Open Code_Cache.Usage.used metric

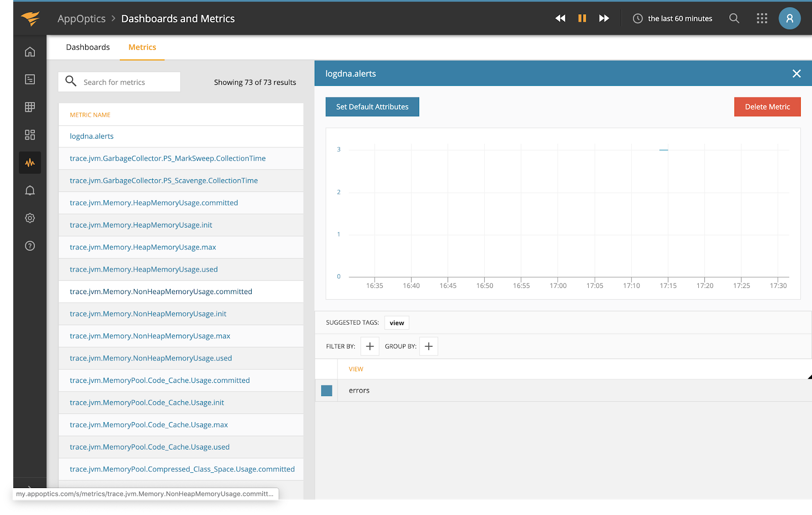(150, 447)
